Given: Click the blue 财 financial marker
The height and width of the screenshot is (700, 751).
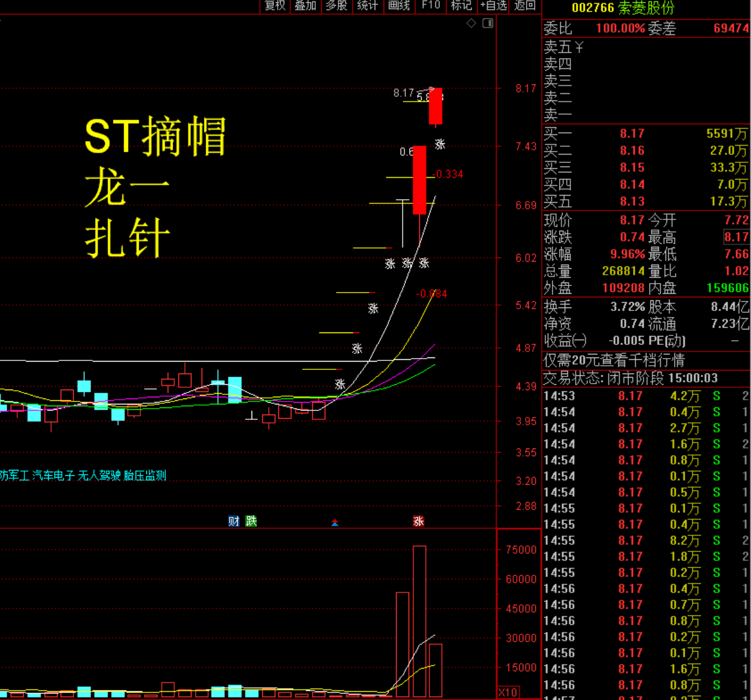Looking at the screenshot, I should click(234, 521).
